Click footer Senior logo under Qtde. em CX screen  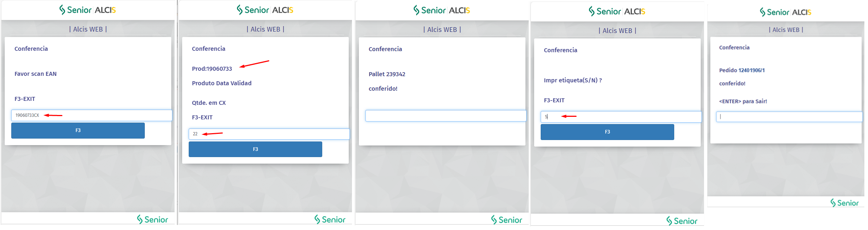[x=330, y=219]
